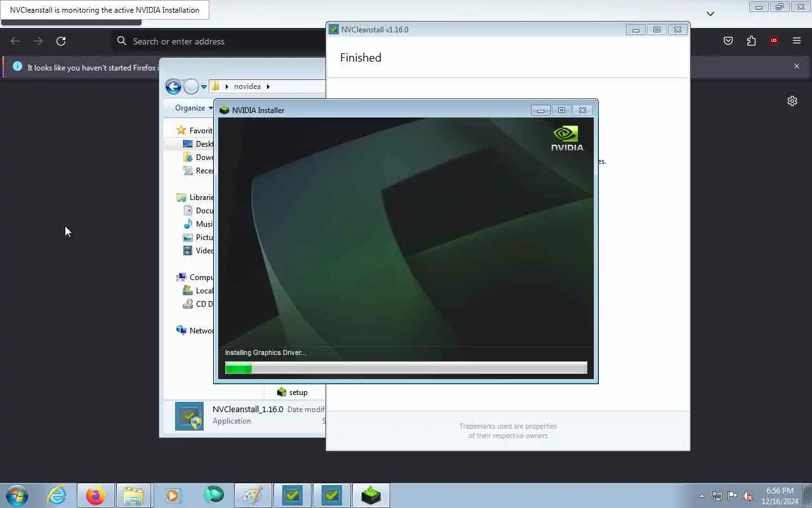Maximize the NVCleanstall v1.16.0 window
812x508 pixels.
pyautogui.click(x=657, y=30)
